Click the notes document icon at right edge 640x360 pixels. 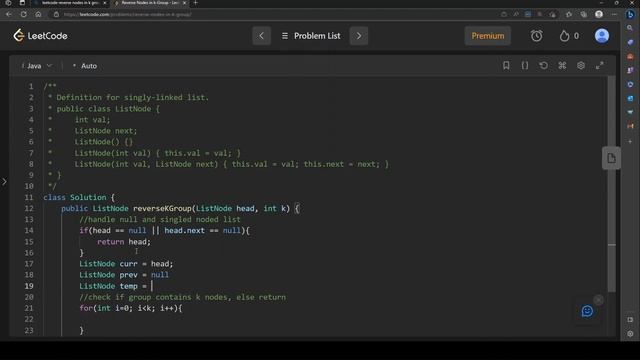[611, 158]
